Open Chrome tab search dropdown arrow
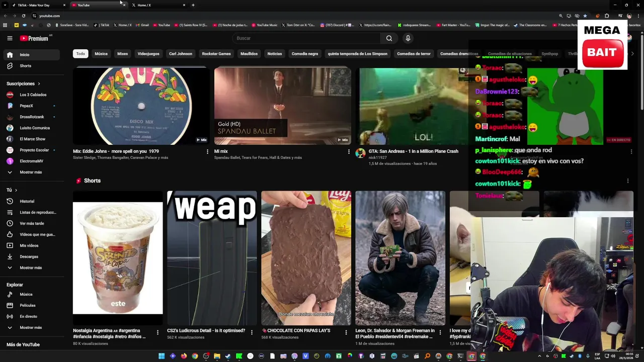Image resolution: width=644 pixels, height=362 pixels. 5,5
